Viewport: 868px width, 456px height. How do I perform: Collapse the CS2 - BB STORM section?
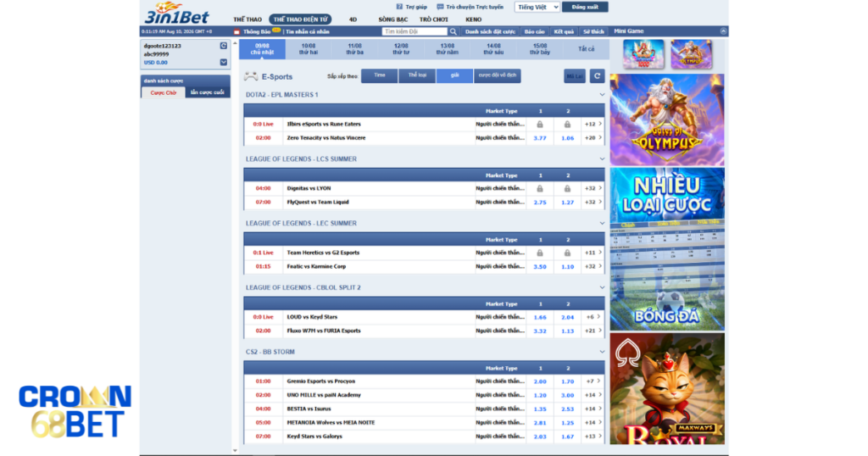[x=602, y=352]
